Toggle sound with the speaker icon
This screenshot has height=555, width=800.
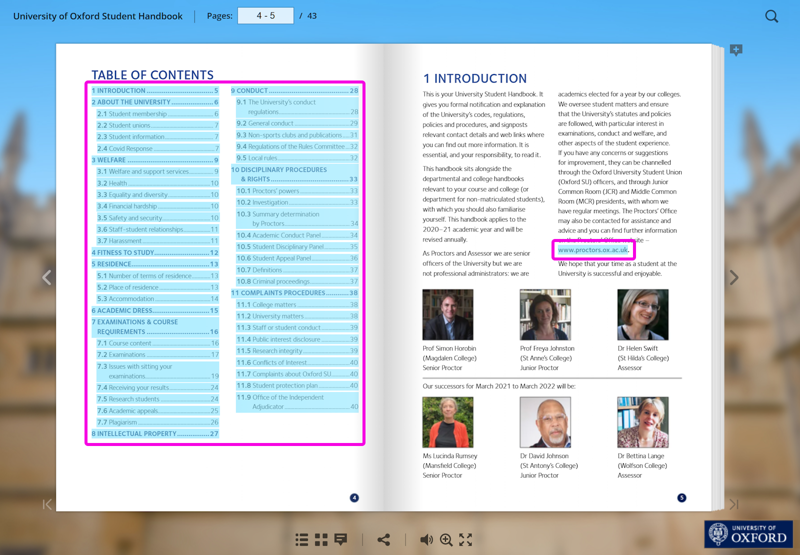point(427,540)
